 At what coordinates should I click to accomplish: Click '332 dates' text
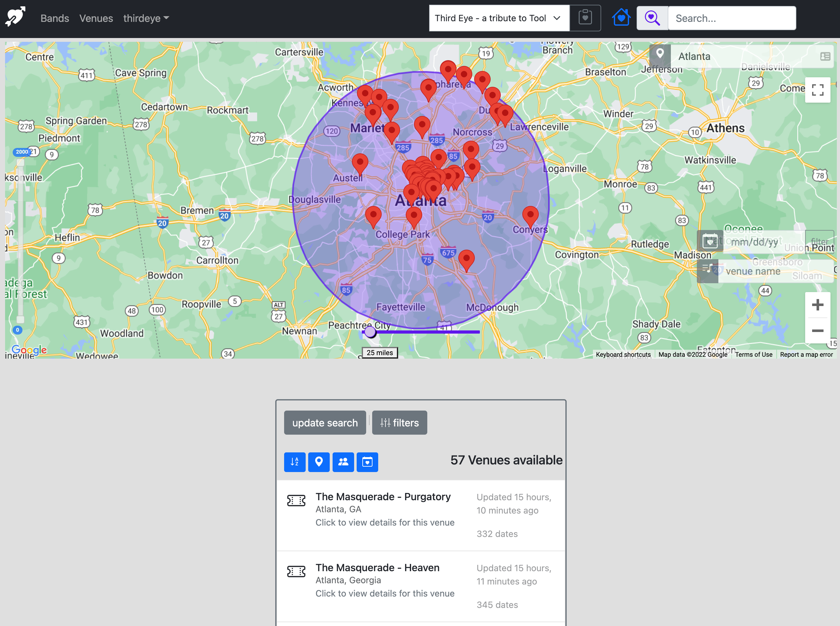click(497, 533)
